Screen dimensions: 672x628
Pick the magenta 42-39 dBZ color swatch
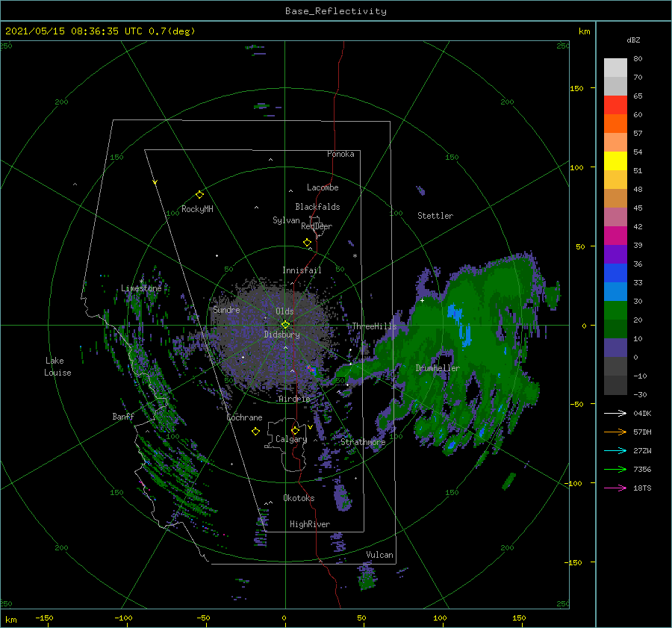tap(615, 236)
